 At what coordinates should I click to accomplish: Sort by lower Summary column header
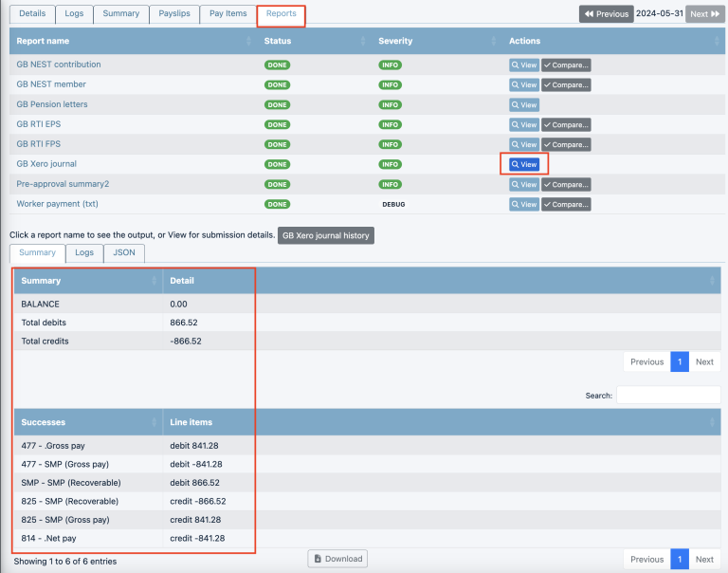coord(88,281)
